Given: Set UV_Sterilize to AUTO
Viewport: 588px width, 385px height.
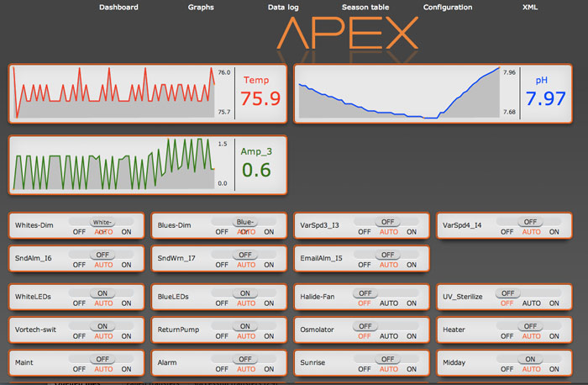Looking at the screenshot, I should [x=532, y=303].
